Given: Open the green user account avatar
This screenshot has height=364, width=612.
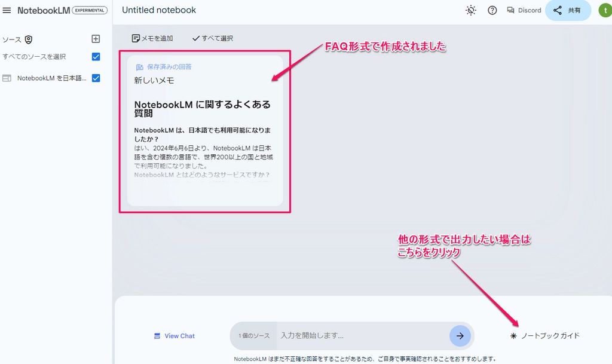Looking at the screenshot, I should click(605, 11).
